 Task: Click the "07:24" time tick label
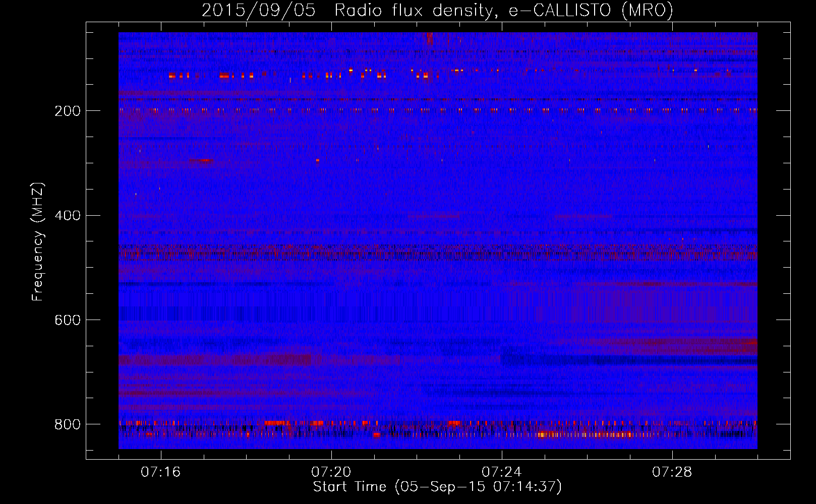(502, 472)
